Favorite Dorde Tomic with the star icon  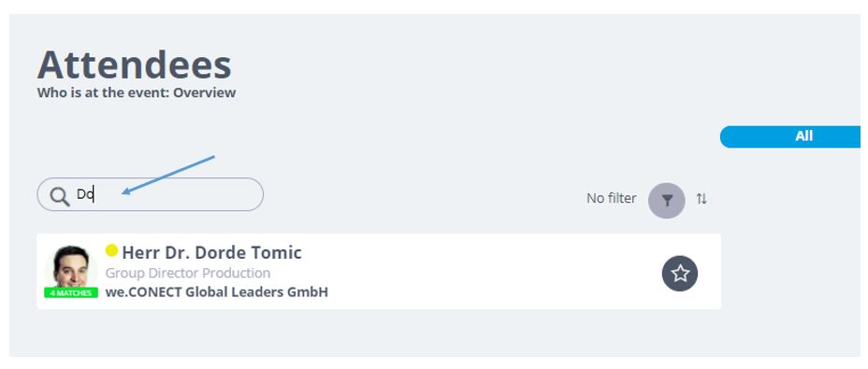point(680,274)
